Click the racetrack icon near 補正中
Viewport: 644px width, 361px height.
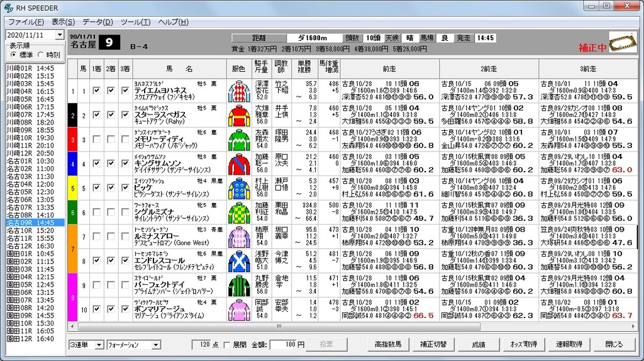[623, 42]
